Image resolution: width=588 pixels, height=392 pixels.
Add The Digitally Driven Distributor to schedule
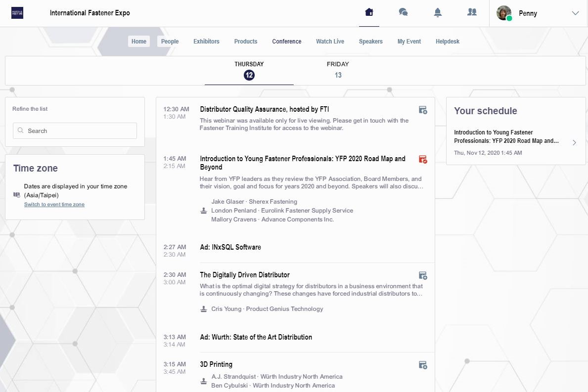tap(423, 275)
